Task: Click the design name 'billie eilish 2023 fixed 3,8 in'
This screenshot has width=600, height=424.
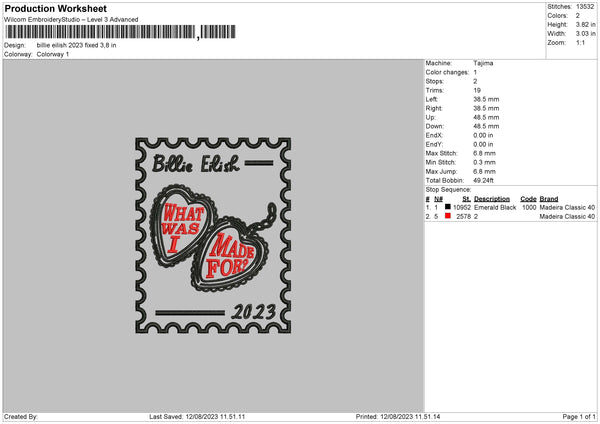Action: coord(77,45)
